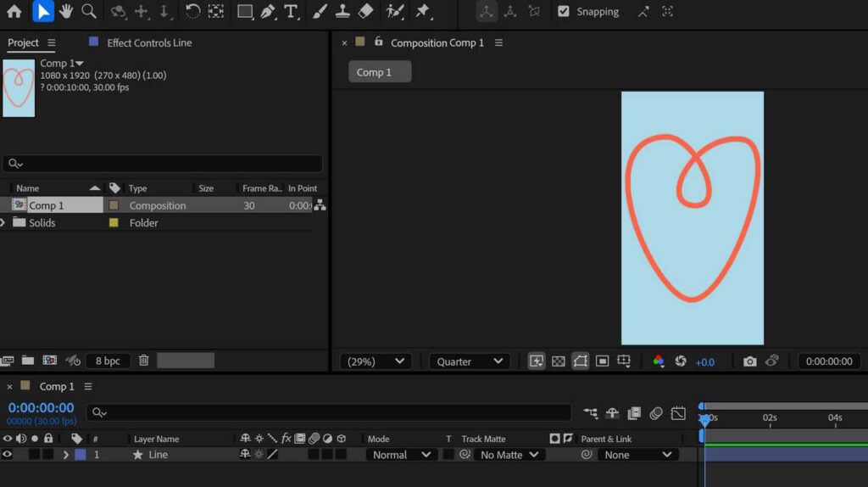The image size is (868, 487).
Task: Select the Type text tool
Action: 291,11
